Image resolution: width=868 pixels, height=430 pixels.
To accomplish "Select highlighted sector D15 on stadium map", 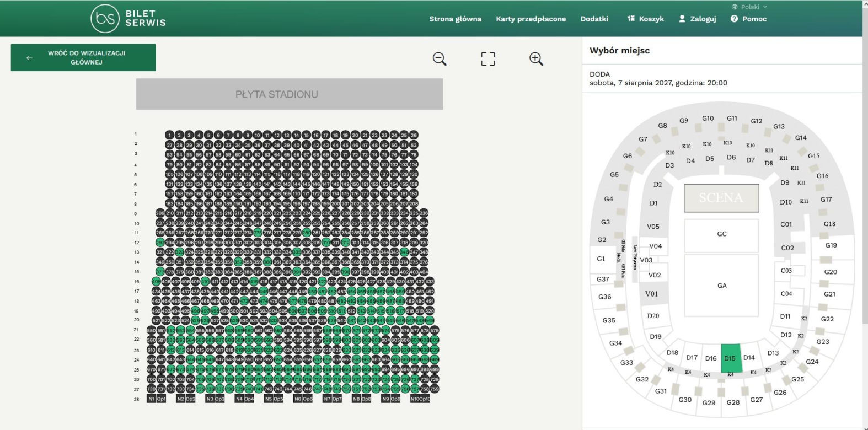I will coord(731,358).
